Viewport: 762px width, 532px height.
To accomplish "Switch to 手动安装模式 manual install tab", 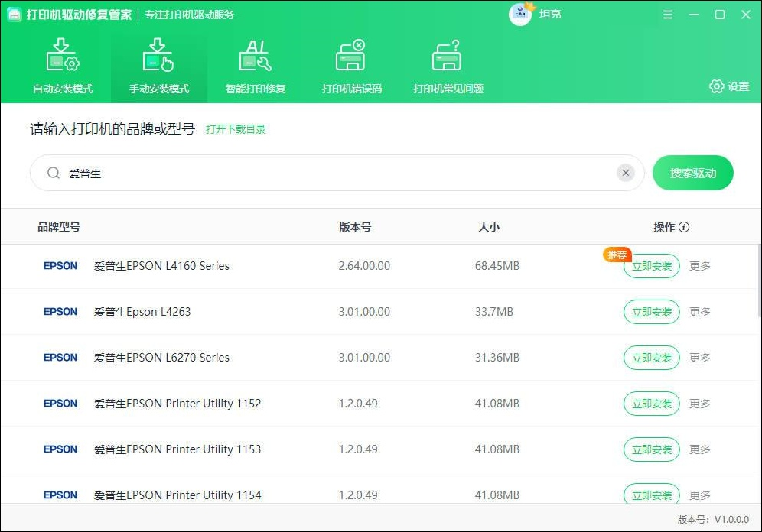I will coord(159,66).
